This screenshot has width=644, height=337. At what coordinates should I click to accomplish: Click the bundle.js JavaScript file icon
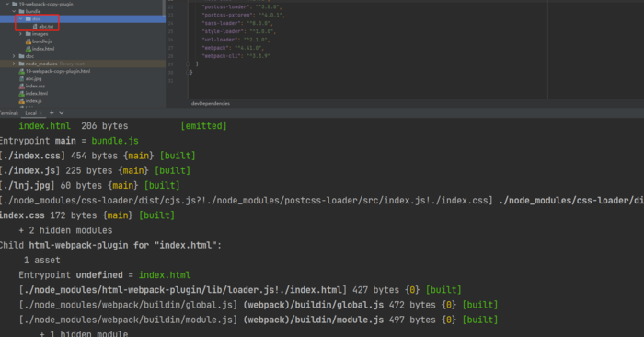[29, 41]
